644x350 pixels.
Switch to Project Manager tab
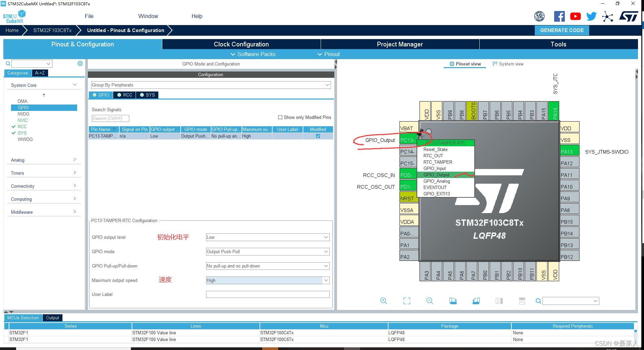pyautogui.click(x=400, y=44)
